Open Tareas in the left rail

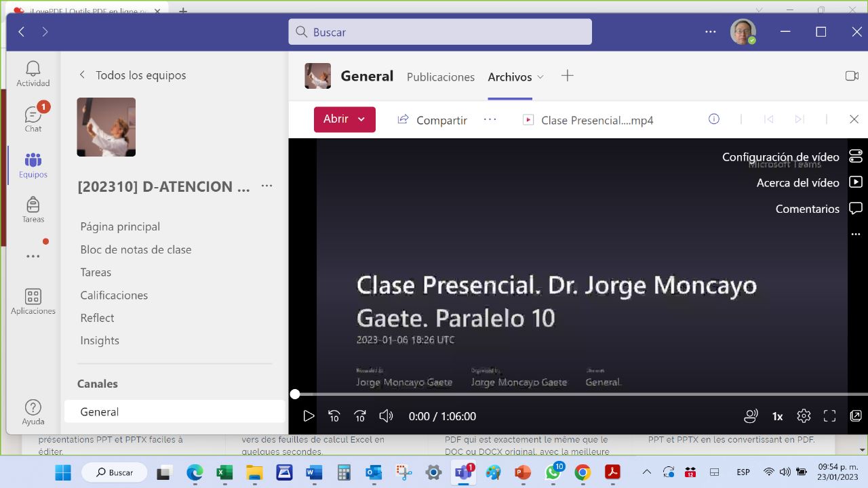pyautogui.click(x=33, y=209)
